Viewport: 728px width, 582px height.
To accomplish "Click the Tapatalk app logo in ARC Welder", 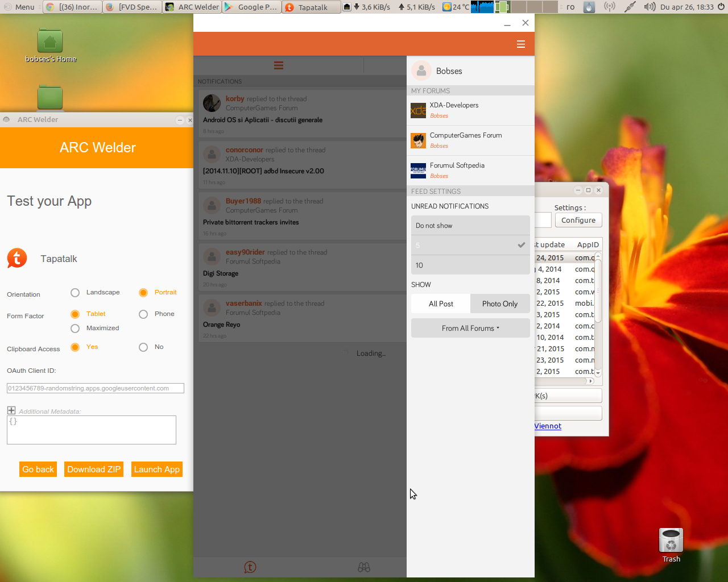I will (x=17, y=258).
